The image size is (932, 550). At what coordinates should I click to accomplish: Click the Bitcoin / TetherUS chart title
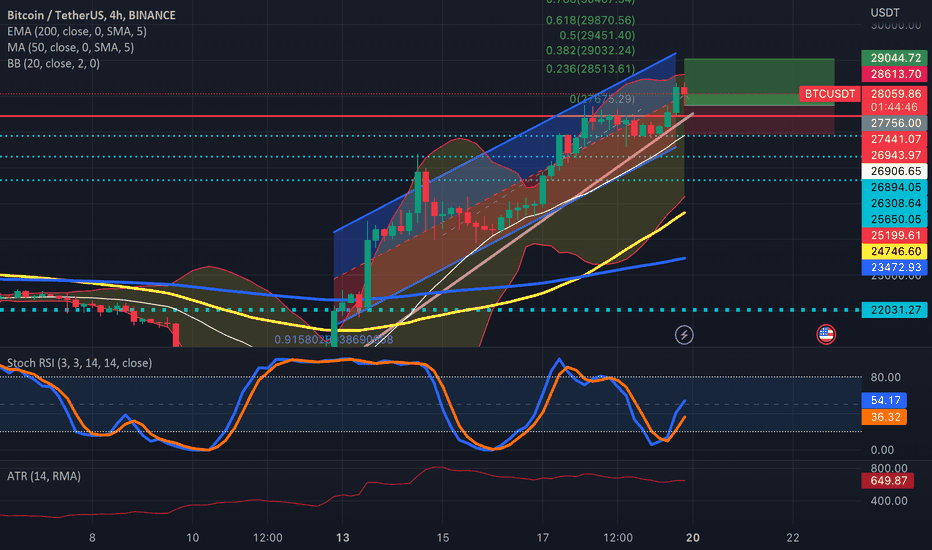(91, 15)
